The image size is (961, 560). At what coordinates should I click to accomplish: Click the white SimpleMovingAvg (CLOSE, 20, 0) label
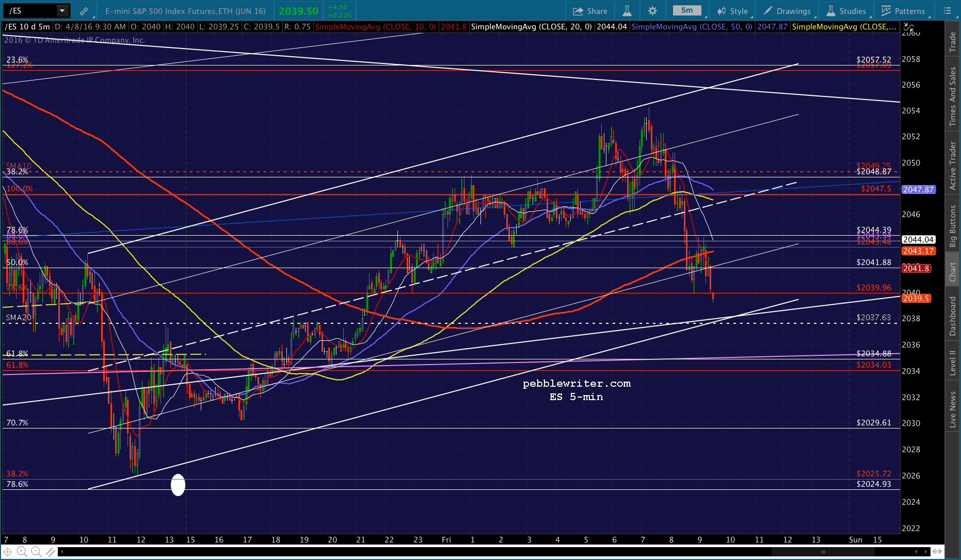point(531,27)
